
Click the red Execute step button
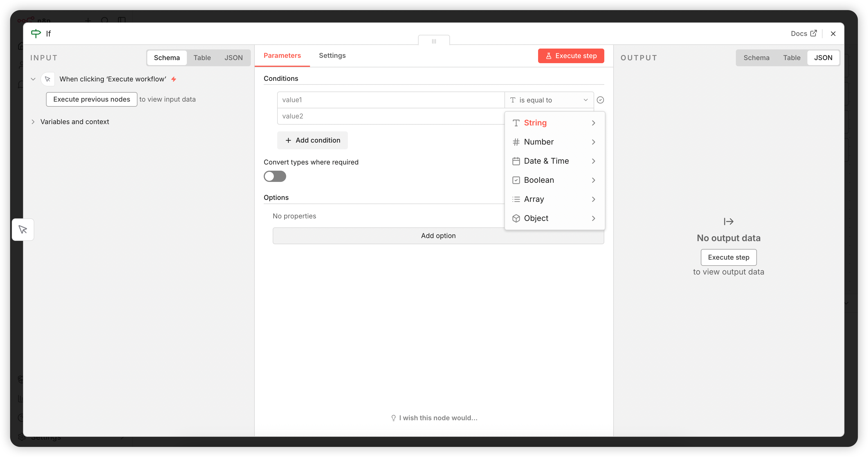pos(571,56)
